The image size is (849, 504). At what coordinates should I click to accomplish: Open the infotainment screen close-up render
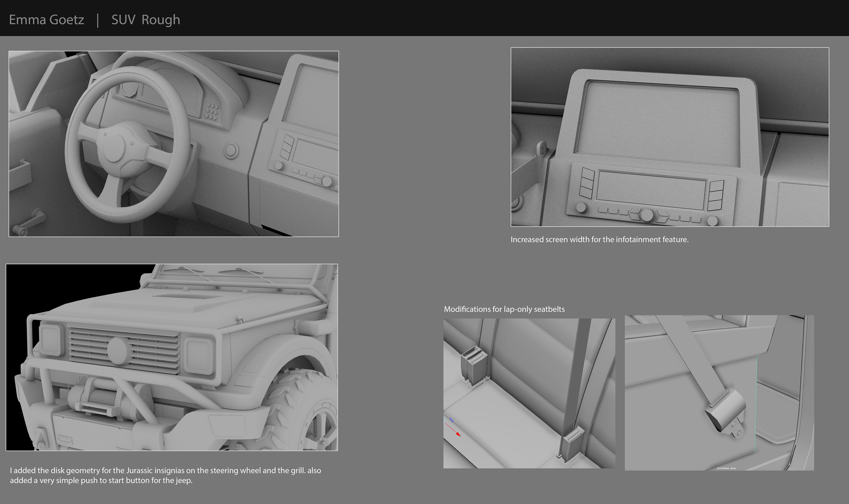[x=669, y=137]
